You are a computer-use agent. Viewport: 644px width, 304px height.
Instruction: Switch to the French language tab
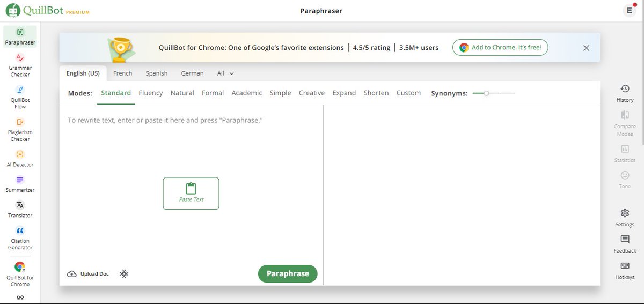tap(123, 73)
